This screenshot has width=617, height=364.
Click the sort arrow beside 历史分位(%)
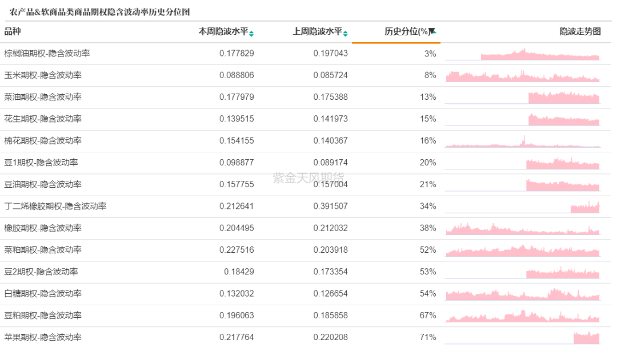pyautogui.click(x=432, y=32)
